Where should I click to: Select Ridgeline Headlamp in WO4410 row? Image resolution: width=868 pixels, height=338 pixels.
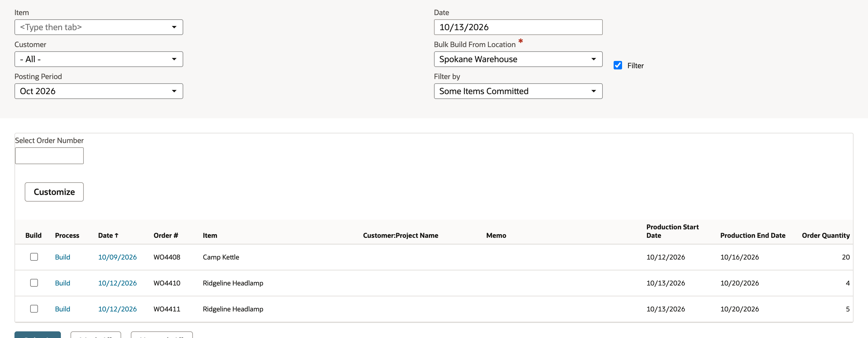(x=233, y=283)
